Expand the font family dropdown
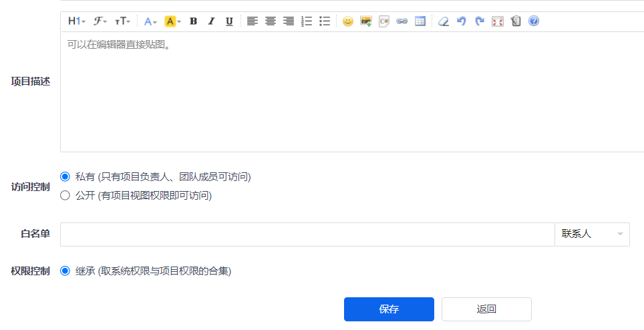This screenshot has height=330, width=644. pyautogui.click(x=100, y=21)
